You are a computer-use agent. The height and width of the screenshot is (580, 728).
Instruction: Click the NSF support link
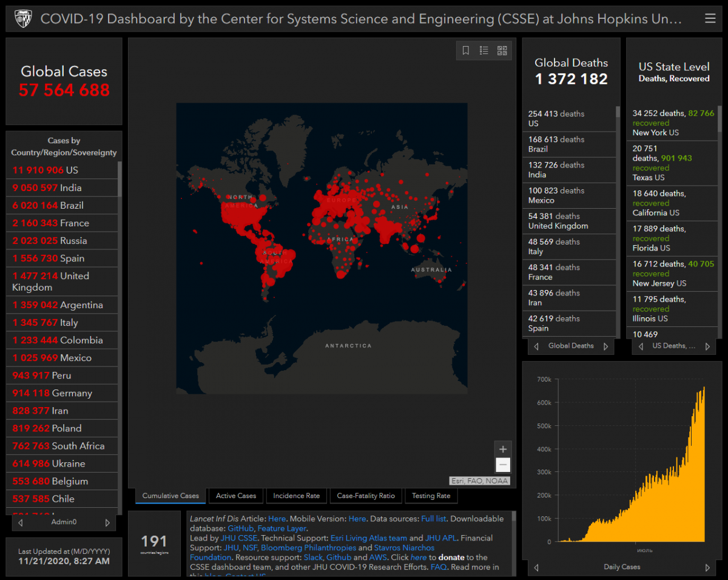pos(250,548)
